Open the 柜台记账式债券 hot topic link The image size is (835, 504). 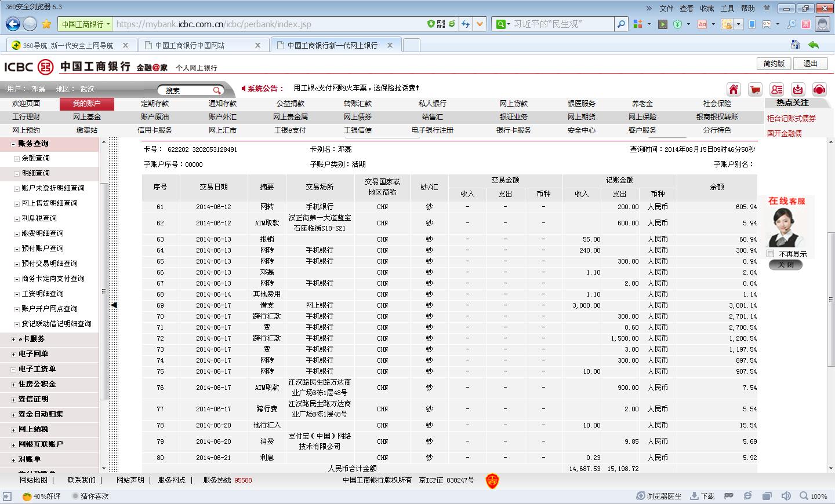coord(791,118)
